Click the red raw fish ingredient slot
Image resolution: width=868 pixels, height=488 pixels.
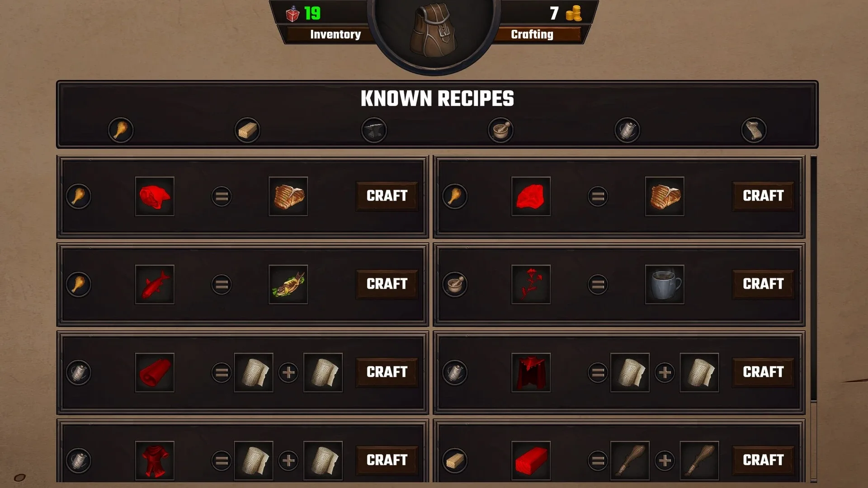tap(155, 284)
